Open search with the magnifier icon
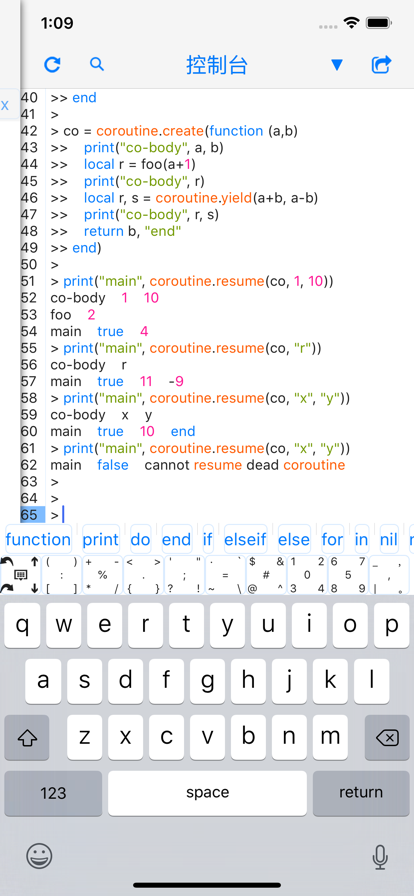The image size is (414, 896). (97, 64)
